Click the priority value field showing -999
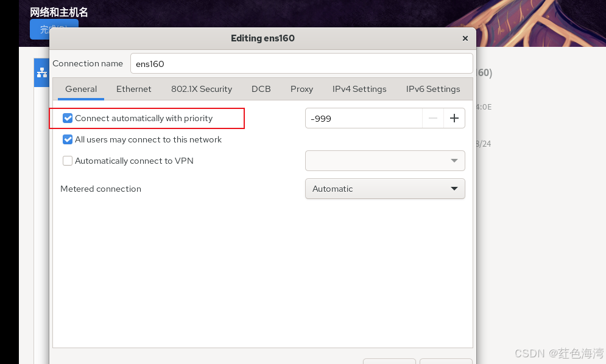Image resolution: width=606 pixels, height=364 pixels. click(363, 118)
